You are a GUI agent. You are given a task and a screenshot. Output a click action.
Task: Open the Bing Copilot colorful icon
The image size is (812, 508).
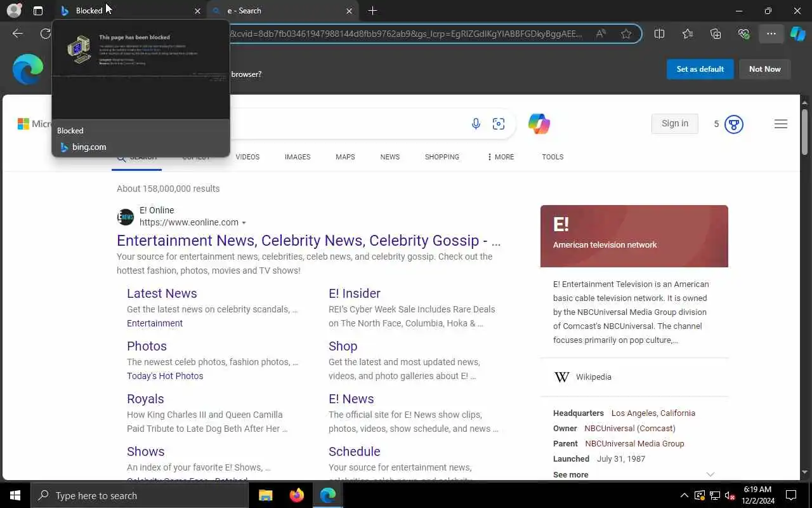point(539,124)
